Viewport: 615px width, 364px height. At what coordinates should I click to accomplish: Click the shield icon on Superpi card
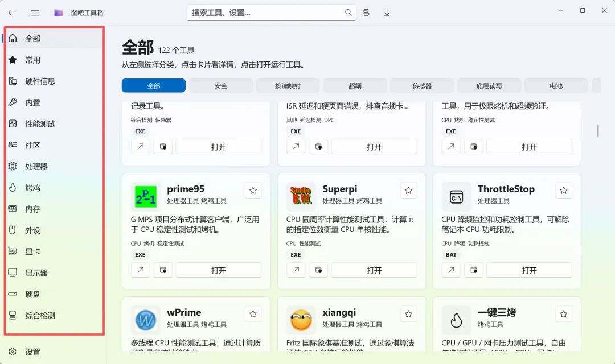pyautogui.click(x=318, y=270)
